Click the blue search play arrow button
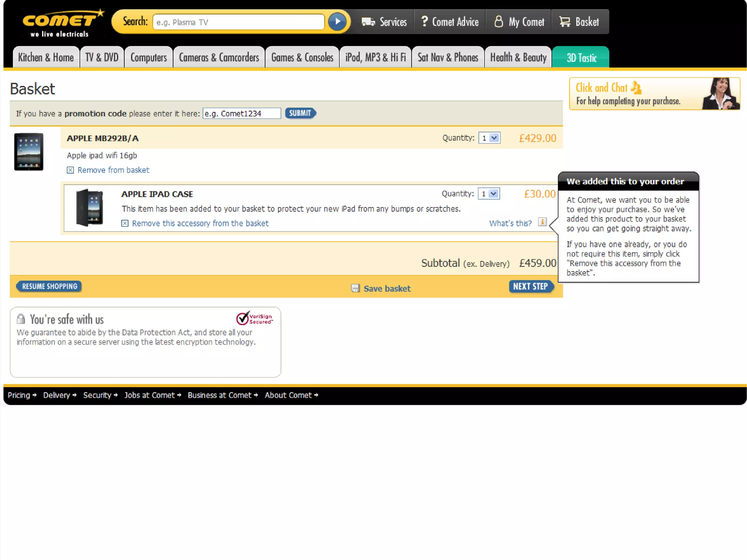 (x=337, y=22)
